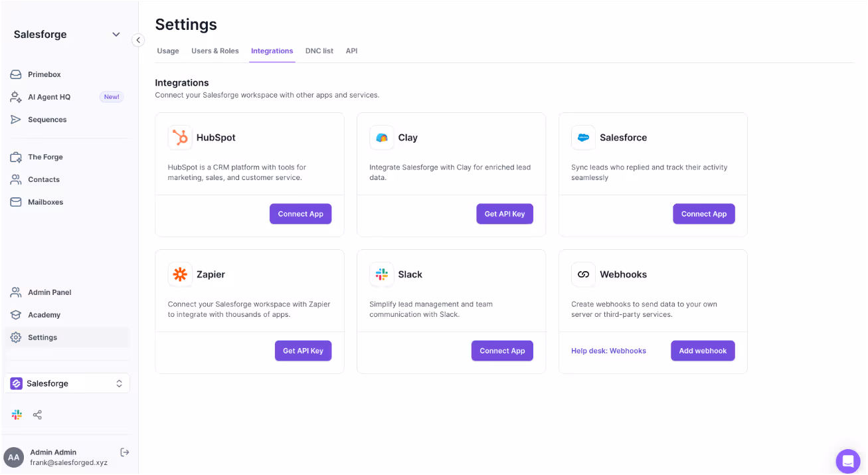Connect the Slack app
The height and width of the screenshot is (475, 868).
click(502, 351)
